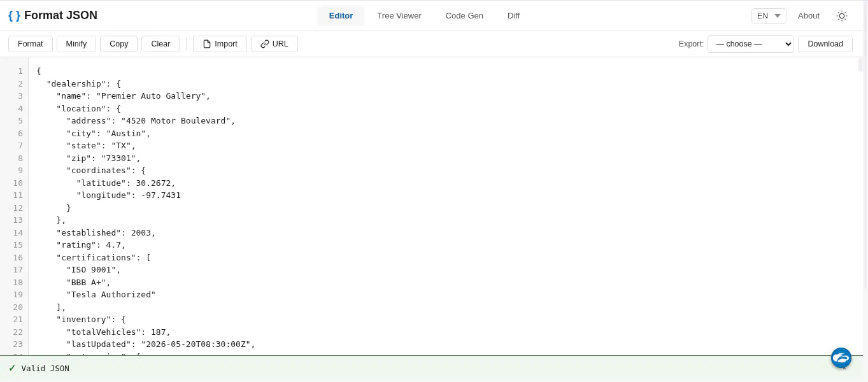The image size is (868, 382).
Task: Click the link icon on URL button
Action: pyautogui.click(x=265, y=44)
